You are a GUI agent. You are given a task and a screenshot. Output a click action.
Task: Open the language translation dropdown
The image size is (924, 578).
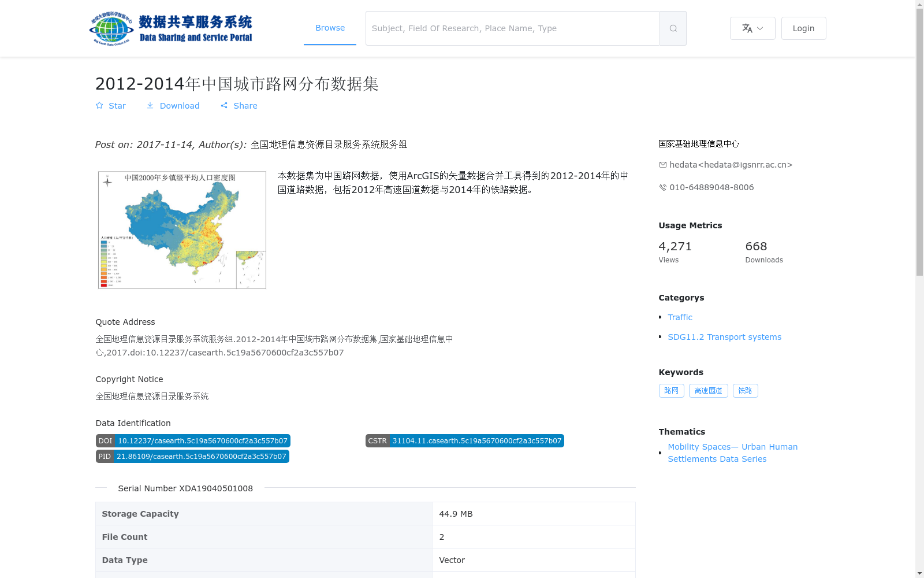point(752,28)
